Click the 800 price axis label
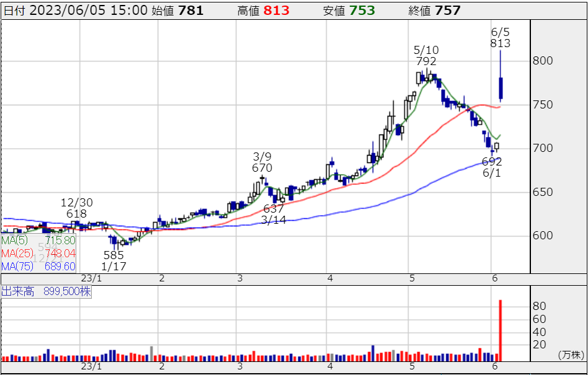The height and width of the screenshot is (375, 588). click(x=543, y=61)
